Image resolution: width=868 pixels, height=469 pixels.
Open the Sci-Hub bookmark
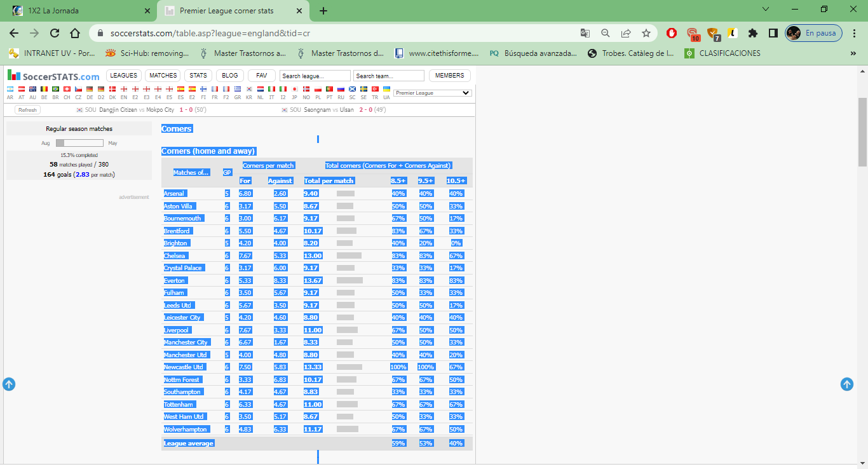(147, 53)
